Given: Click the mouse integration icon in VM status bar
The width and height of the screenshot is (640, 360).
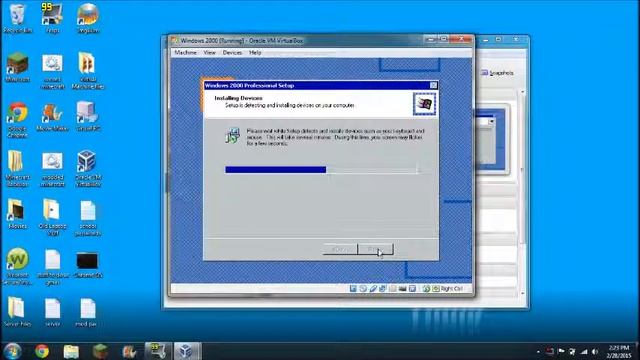Looking at the screenshot, I should point(426,289).
